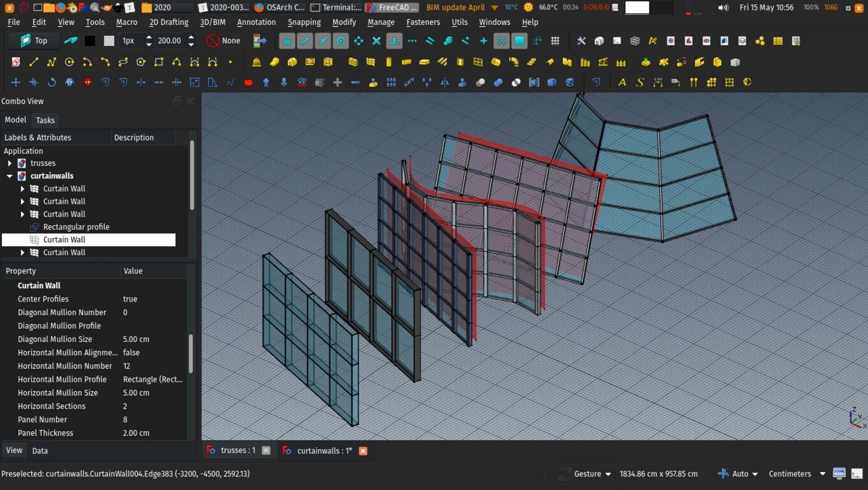Toggle snap to perpendicular
The width and height of the screenshot is (868, 490).
[x=394, y=41]
